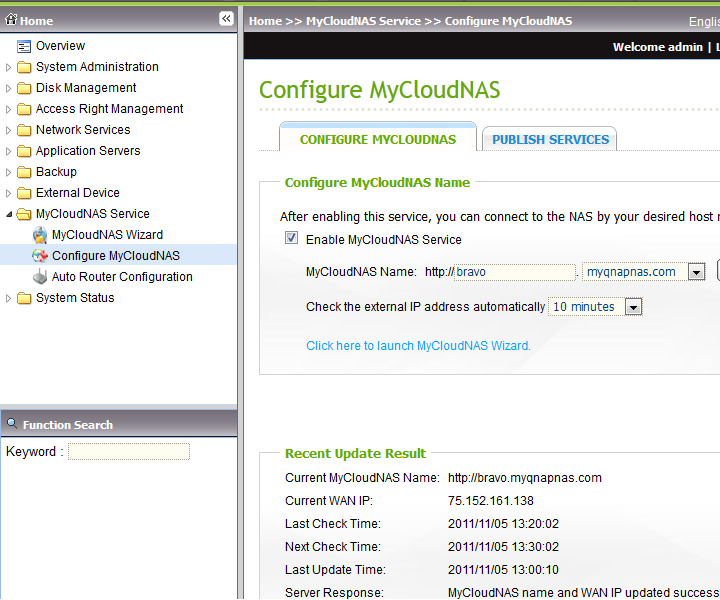Click the Configure MyCloudNAS tree icon
The height and width of the screenshot is (600, 720).
coord(40,256)
